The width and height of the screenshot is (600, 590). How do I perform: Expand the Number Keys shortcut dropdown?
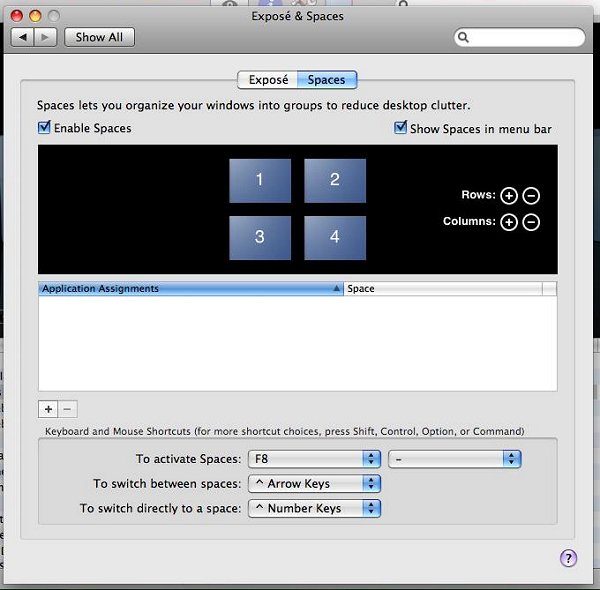tap(315, 508)
